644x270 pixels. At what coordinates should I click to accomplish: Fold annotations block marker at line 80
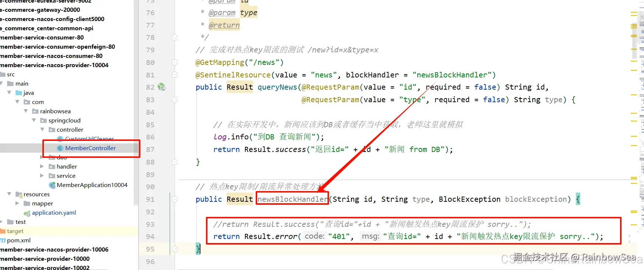point(175,62)
